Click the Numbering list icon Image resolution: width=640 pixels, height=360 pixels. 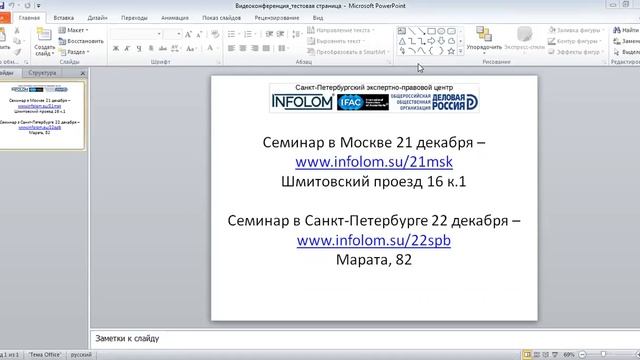click(x=249, y=34)
